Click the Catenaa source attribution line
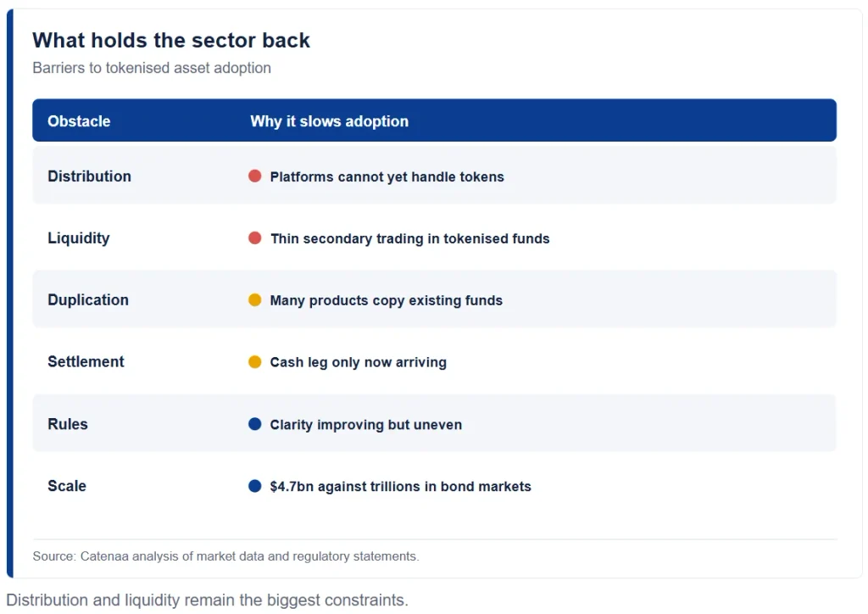Viewport: 868px width, 614px height. [225, 556]
